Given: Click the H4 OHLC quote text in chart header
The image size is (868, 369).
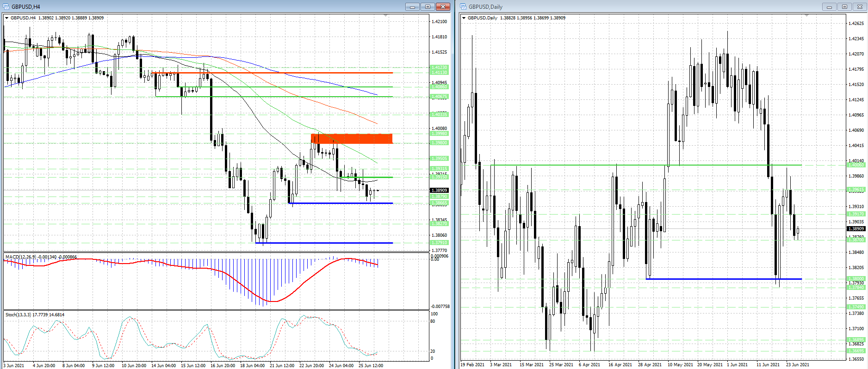Looking at the screenshot, I should pyautogui.click(x=71, y=18).
